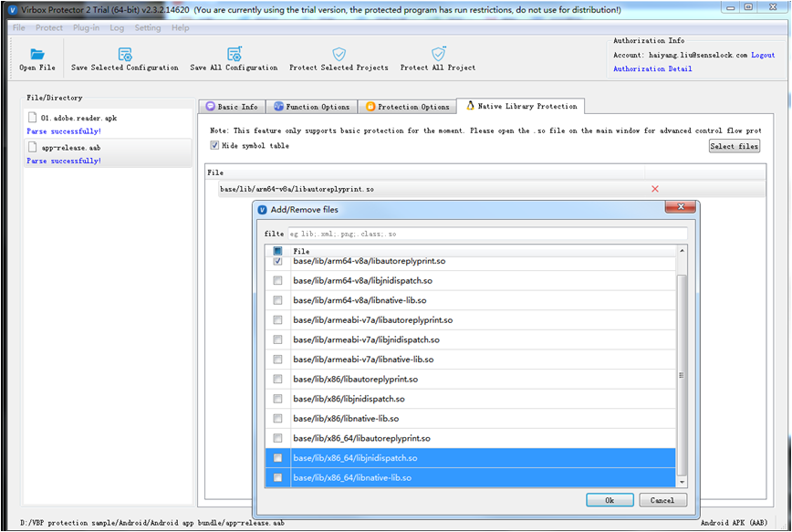Viewport: 792px width, 532px height.
Task: Click the account email address text
Action: click(x=698, y=55)
